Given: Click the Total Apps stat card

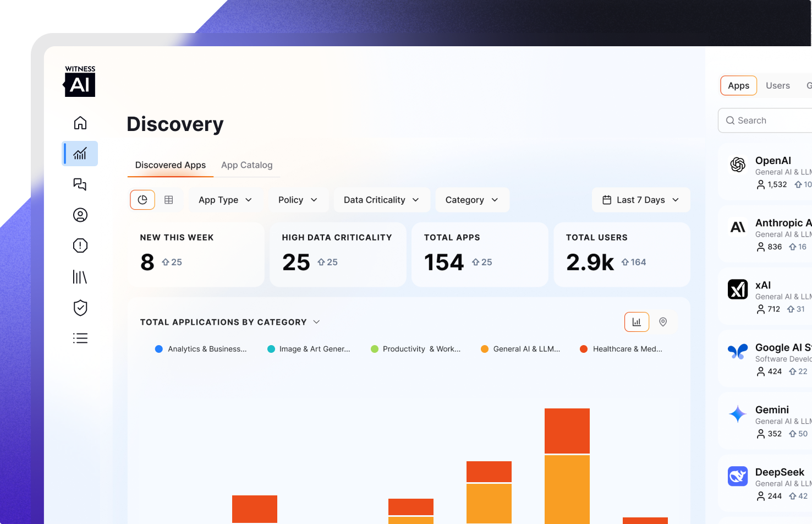Looking at the screenshot, I should click(x=480, y=255).
